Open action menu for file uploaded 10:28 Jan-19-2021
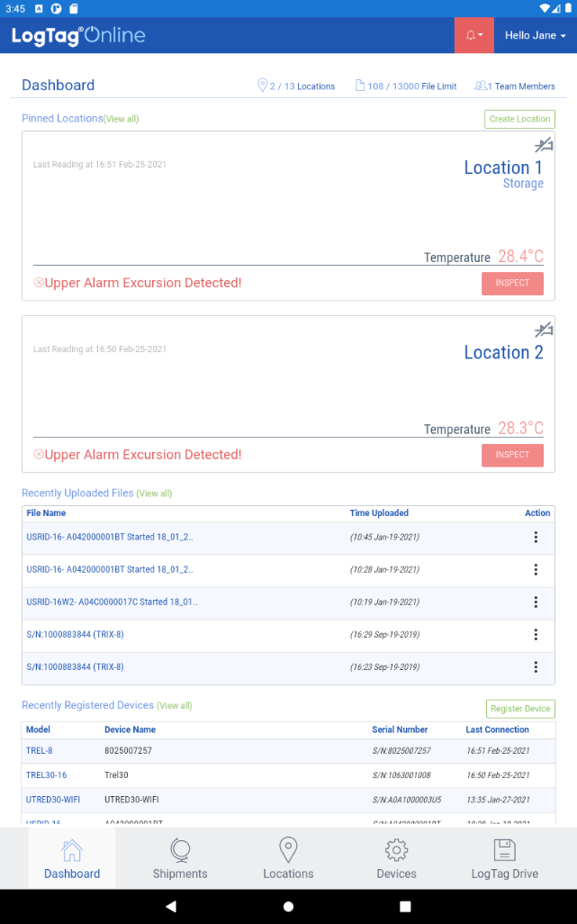This screenshot has height=924, width=577. [x=536, y=569]
